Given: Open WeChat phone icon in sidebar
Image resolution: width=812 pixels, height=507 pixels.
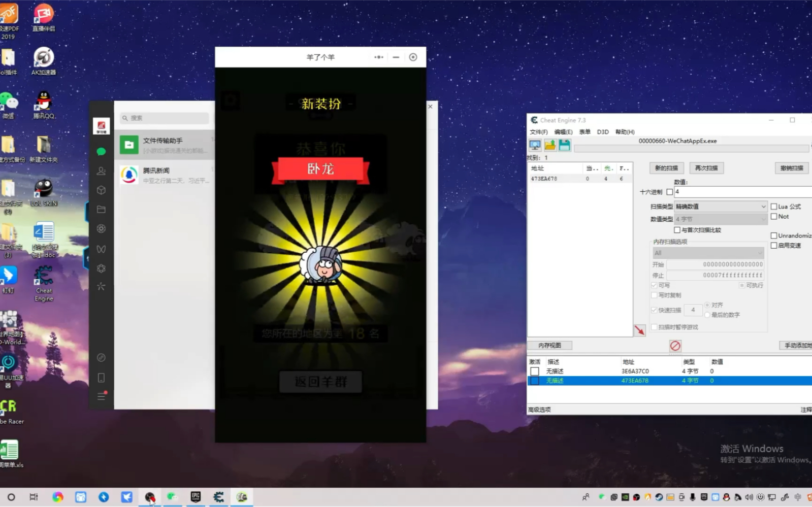Looking at the screenshot, I should coord(101,378).
